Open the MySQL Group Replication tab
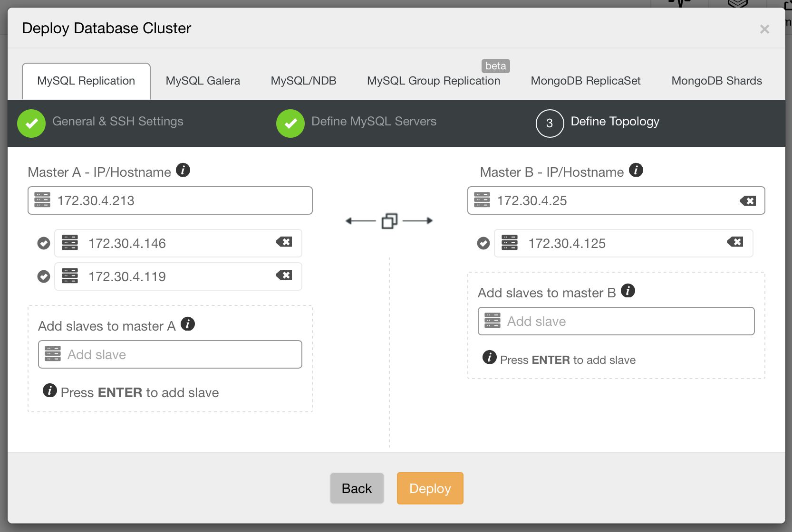The width and height of the screenshot is (792, 532). [x=434, y=81]
